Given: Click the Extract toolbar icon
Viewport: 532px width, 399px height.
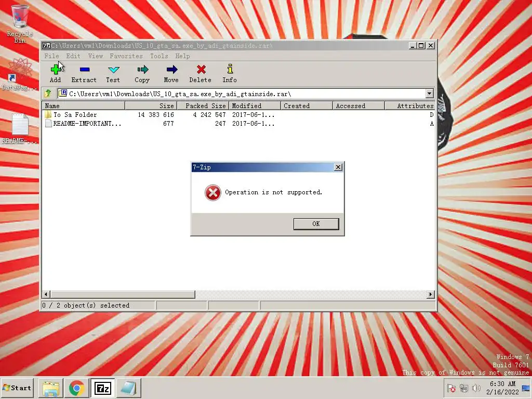Looking at the screenshot, I should point(84,74).
